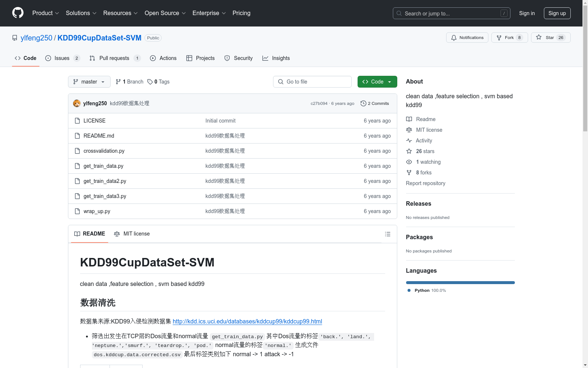Click the wrap_up.py file icon
Screen dimensions: 588x368
pos(77,211)
